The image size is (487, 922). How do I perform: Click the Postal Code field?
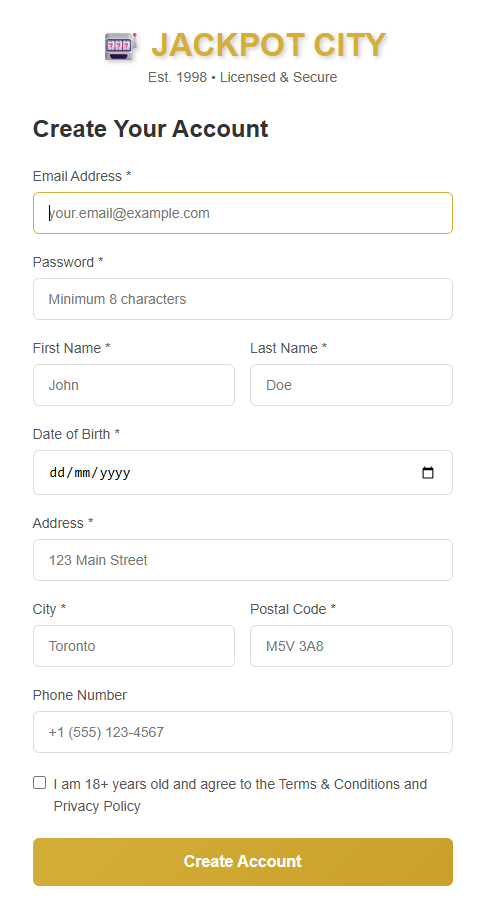352,646
